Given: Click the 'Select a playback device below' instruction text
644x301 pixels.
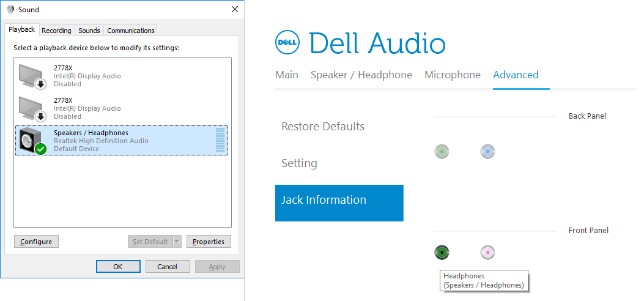Looking at the screenshot, I should pyautogui.click(x=96, y=48).
